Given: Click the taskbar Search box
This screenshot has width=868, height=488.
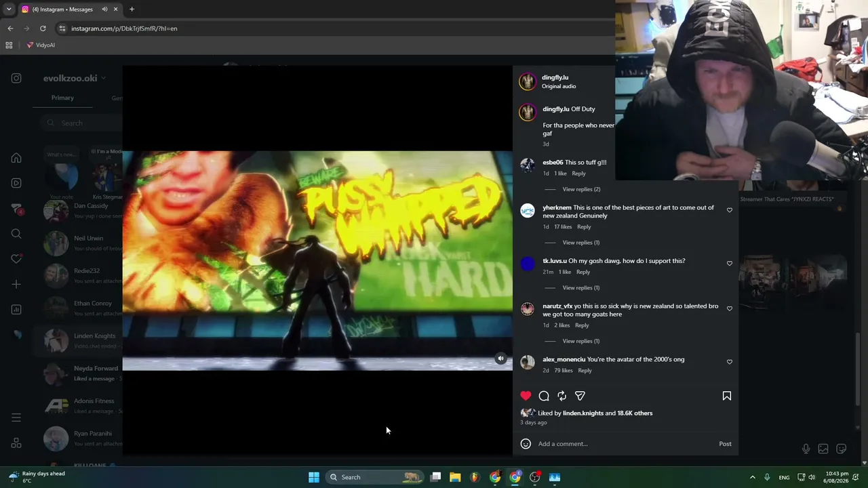Looking at the screenshot, I should [374, 477].
